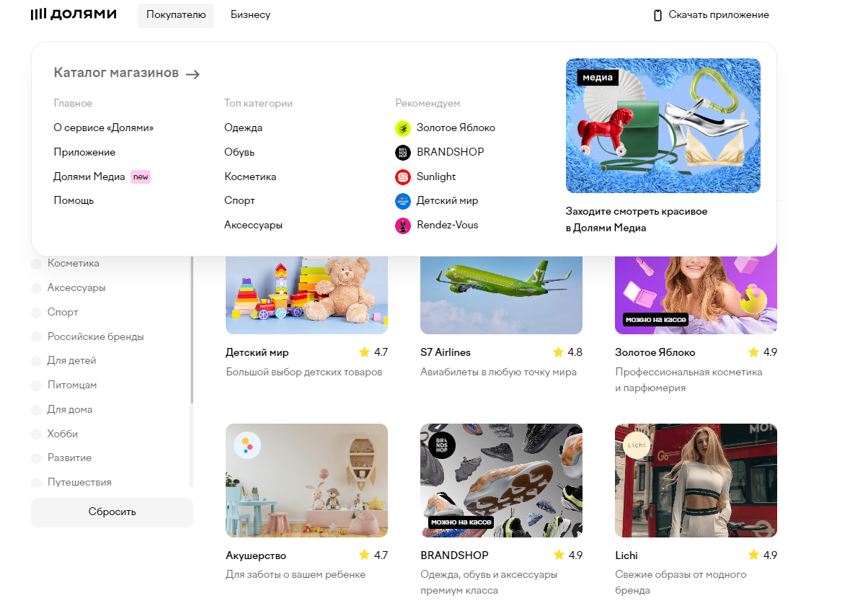Screen dimensions: 850x616
Task: Choose Одежда in Топ категории
Action: 244,128
